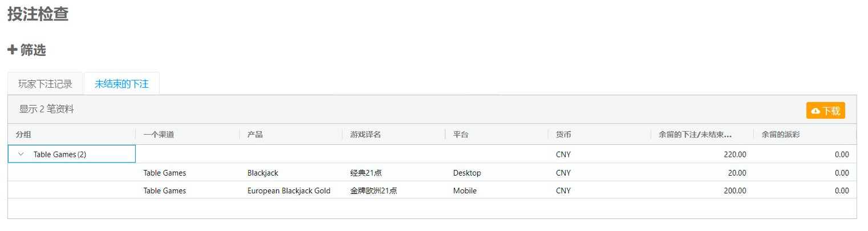Click the 游戏译名 column header
This screenshot has height=231, width=868.
click(366, 135)
